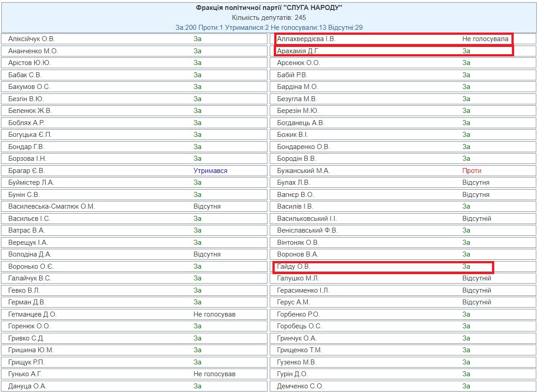The height and width of the screenshot is (392, 539).
Task: Click the name Дануца О.А.
Action: [x=27, y=386]
